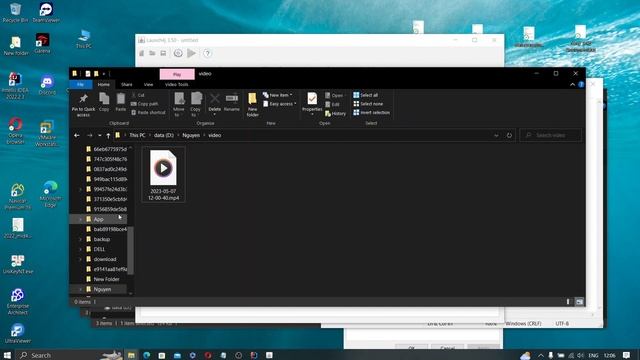
Task: Expand the backup folder node
Action: 80,240
